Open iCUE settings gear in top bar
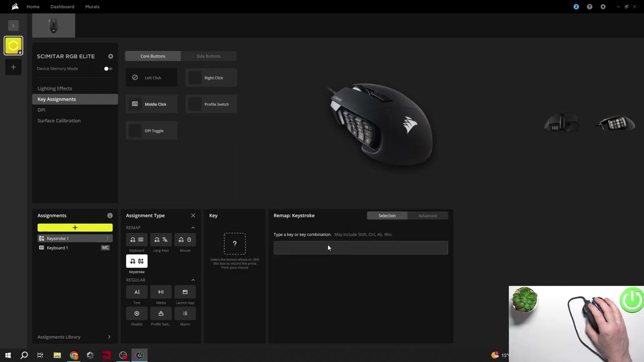The image size is (644, 362). pyautogui.click(x=603, y=7)
